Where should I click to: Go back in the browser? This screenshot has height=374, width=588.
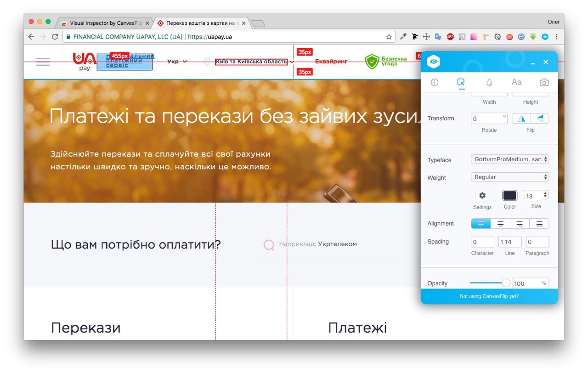(x=31, y=37)
